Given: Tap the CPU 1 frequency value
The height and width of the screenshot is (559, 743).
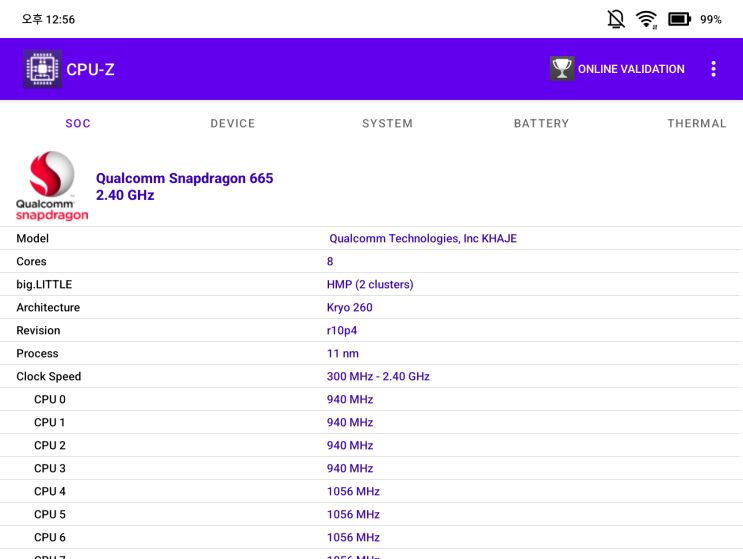Looking at the screenshot, I should 350,422.
